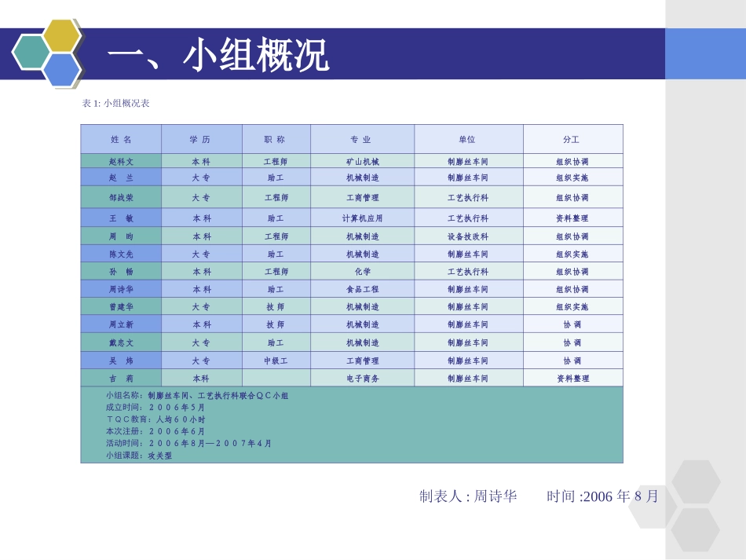The image size is (746, 560).
Task: Select the 活动时间 line in the footer
Action: [x=188, y=443]
